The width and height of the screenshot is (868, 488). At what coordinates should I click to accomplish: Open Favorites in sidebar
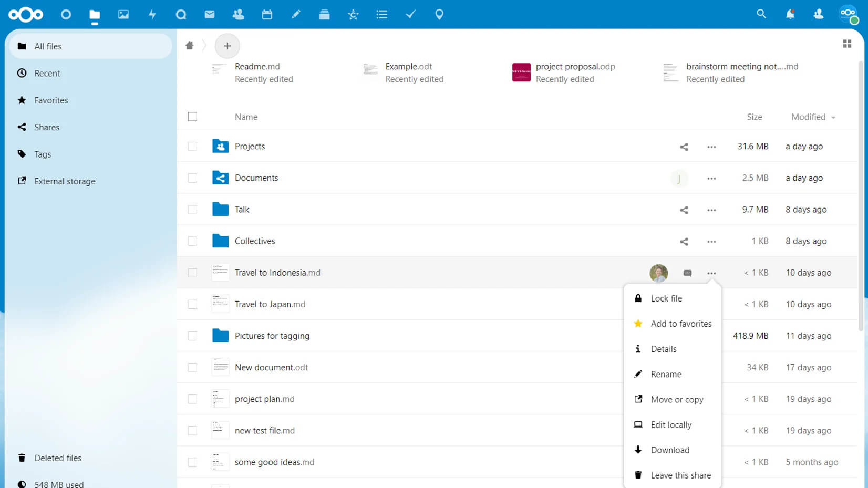91,100
